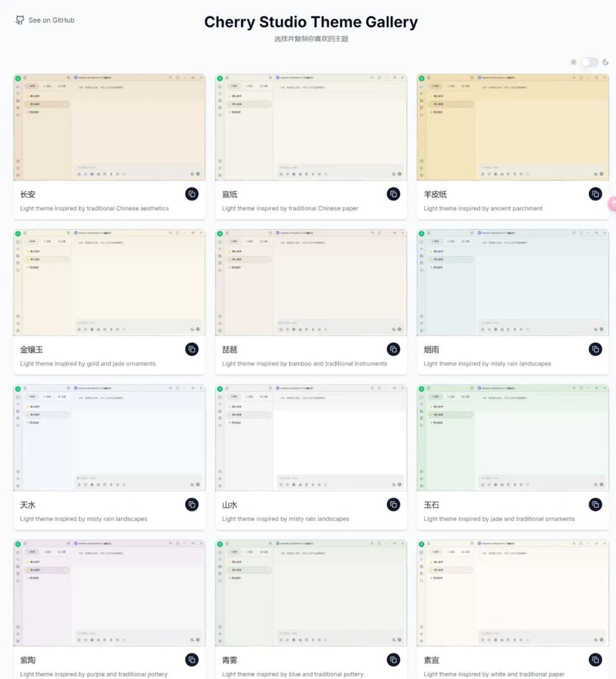The height and width of the screenshot is (679, 616).
Task: Click the Cherry Studio Theme Gallery heading
Action: tap(311, 22)
